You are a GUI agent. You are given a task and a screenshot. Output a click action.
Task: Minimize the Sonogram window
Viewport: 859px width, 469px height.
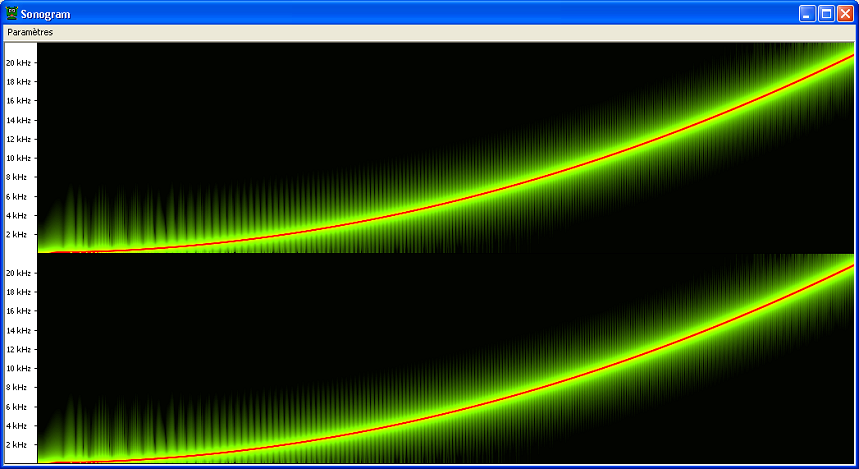(807, 14)
